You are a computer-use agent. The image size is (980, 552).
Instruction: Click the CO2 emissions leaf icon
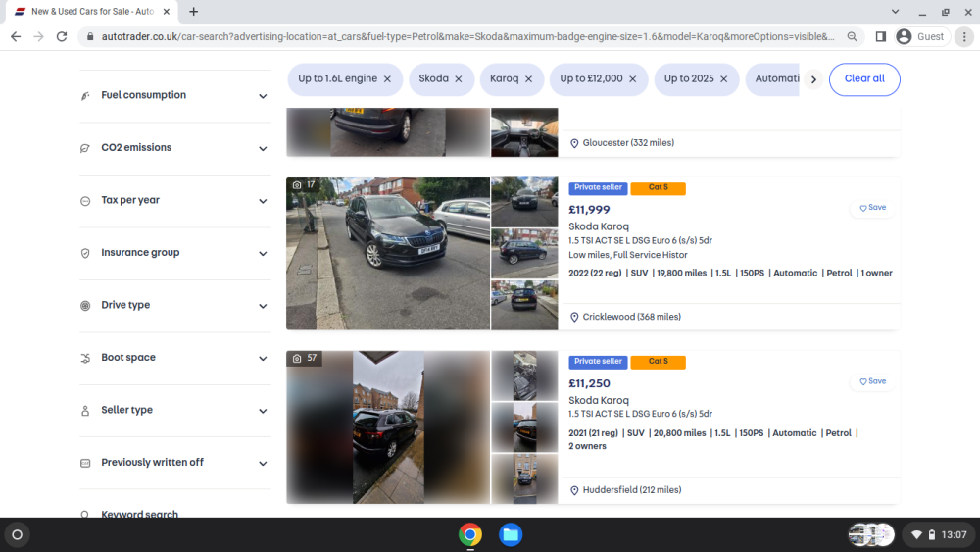[85, 148]
